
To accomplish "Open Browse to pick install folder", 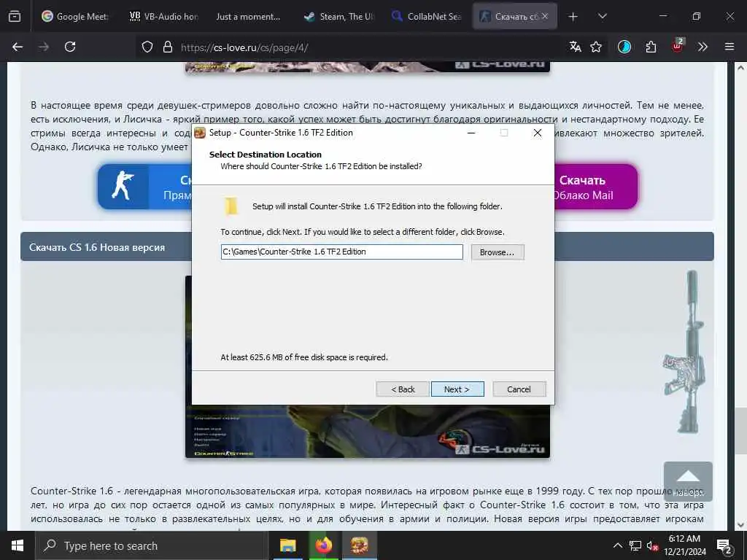I will [498, 252].
